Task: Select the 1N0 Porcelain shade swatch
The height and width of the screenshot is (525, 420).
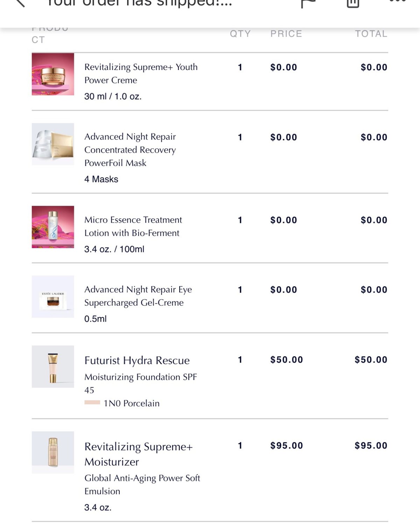Action: coord(92,402)
